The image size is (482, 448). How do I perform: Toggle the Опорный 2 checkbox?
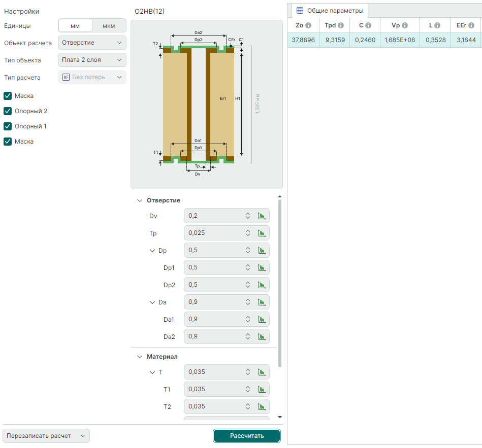(x=8, y=111)
